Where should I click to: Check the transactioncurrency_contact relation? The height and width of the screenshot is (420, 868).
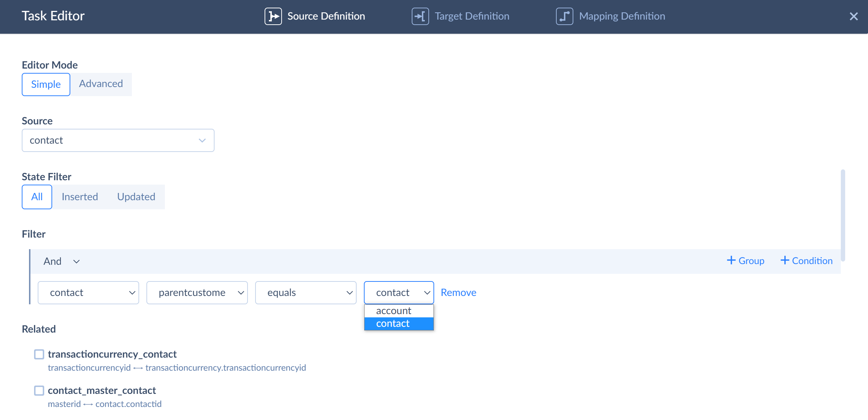[39, 354]
